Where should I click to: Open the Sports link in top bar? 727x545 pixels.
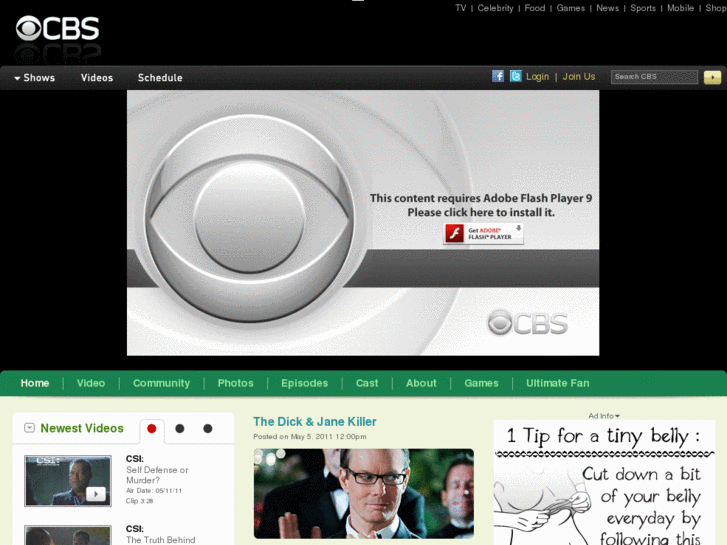point(643,8)
